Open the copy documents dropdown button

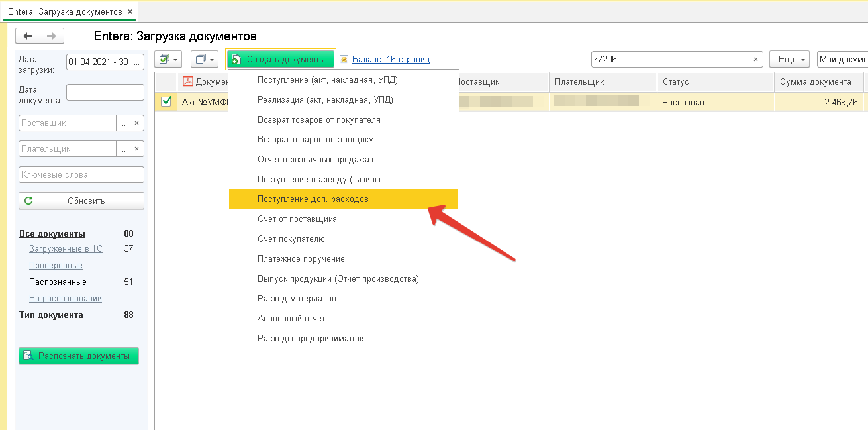pyautogui.click(x=205, y=60)
